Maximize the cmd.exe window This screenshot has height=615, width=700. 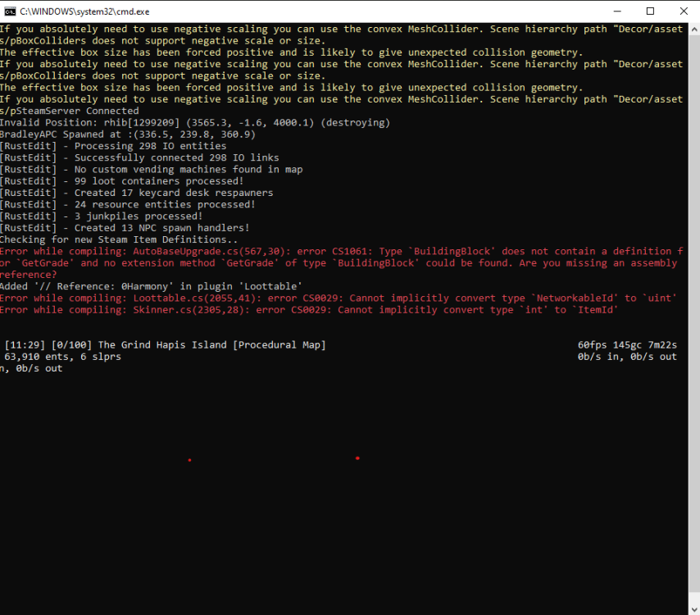point(650,11)
